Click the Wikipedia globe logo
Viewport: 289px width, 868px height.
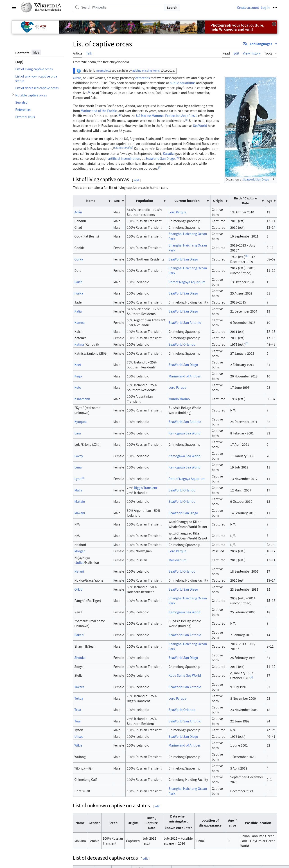[x=26, y=7]
